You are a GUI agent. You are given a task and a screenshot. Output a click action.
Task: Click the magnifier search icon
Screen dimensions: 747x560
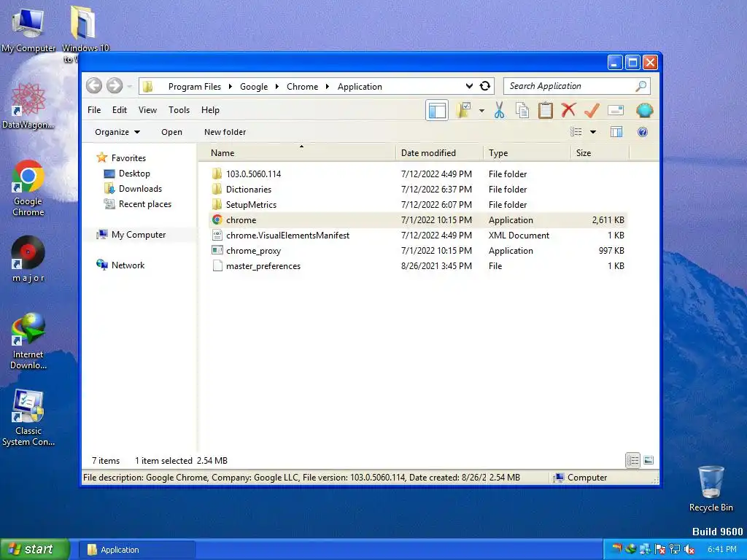tap(641, 86)
